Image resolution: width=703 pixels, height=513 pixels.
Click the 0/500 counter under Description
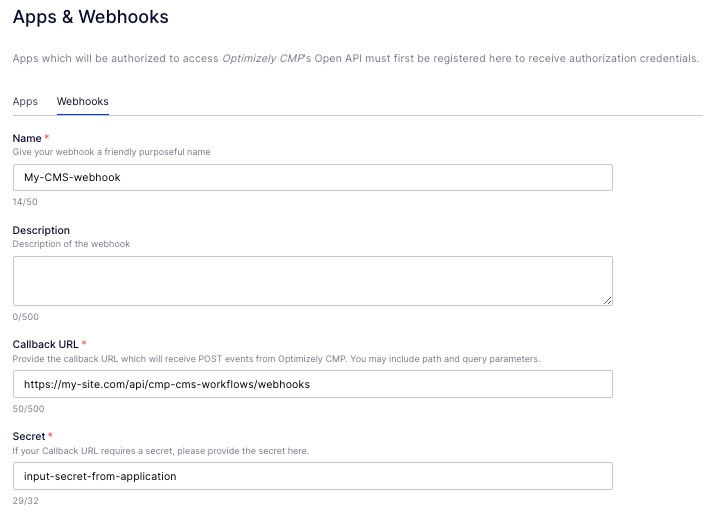click(x=24, y=316)
